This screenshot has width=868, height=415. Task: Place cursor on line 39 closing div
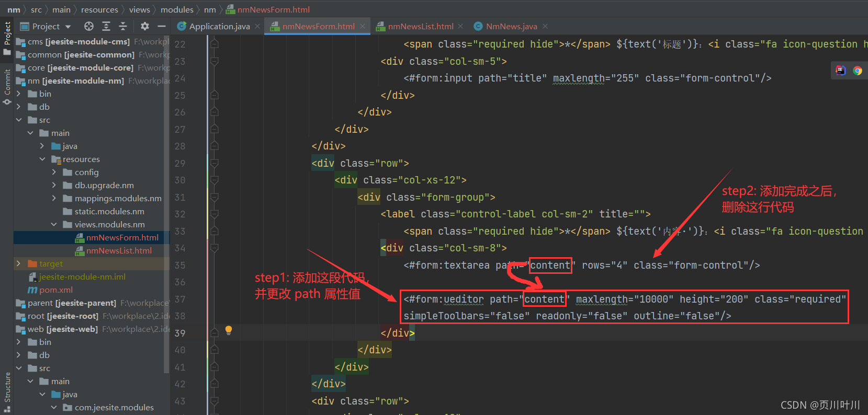point(398,333)
